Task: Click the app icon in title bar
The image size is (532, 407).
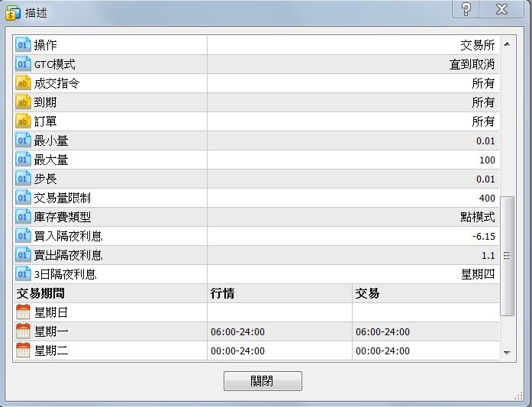Action: click(x=13, y=11)
